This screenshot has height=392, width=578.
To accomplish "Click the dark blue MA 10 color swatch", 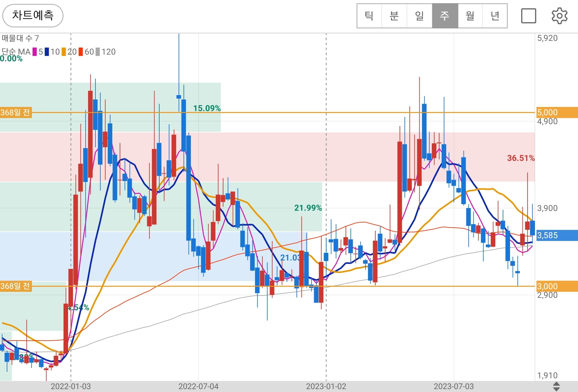I will 47,52.
